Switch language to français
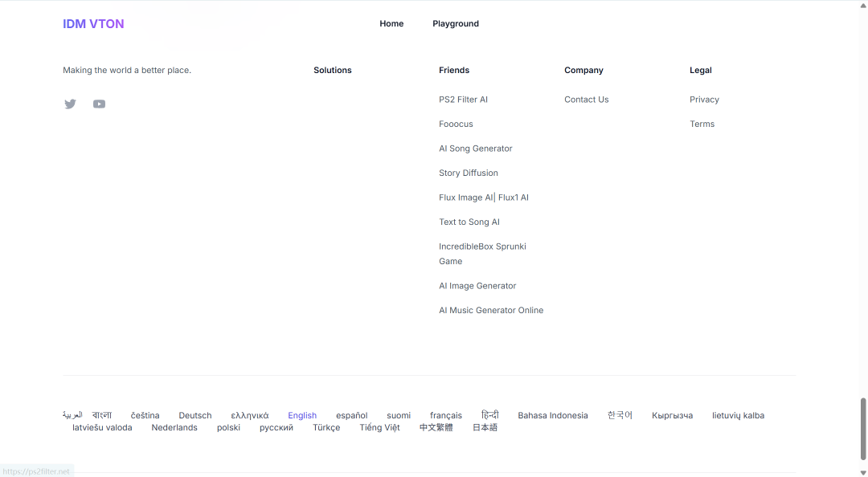The width and height of the screenshot is (868, 477). [445, 416]
